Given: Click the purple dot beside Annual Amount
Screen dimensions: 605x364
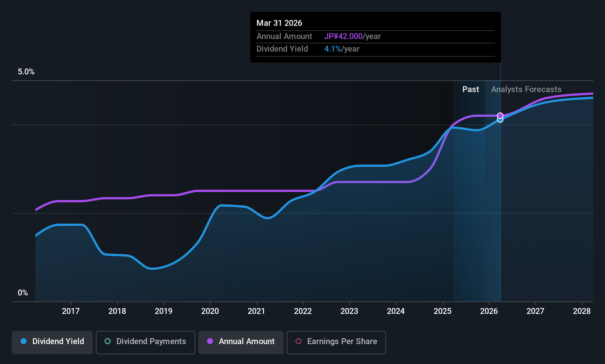Looking at the screenshot, I should 210,342.
